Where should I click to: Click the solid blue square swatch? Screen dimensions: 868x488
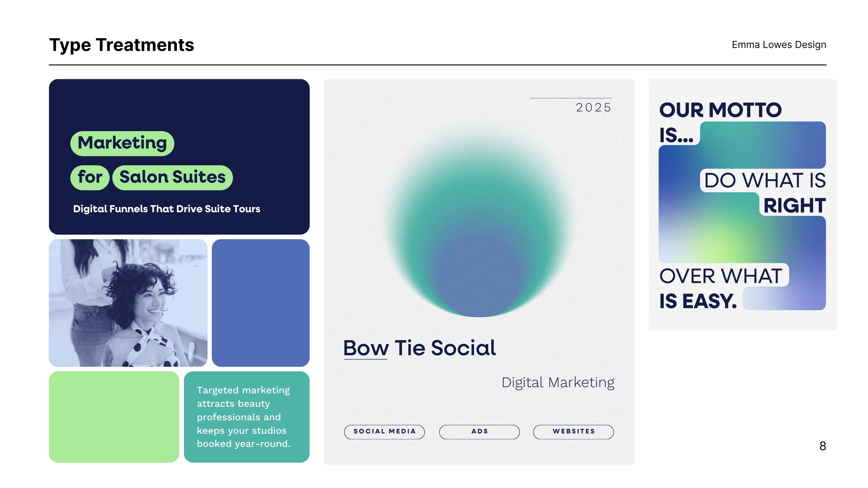pos(260,303)
